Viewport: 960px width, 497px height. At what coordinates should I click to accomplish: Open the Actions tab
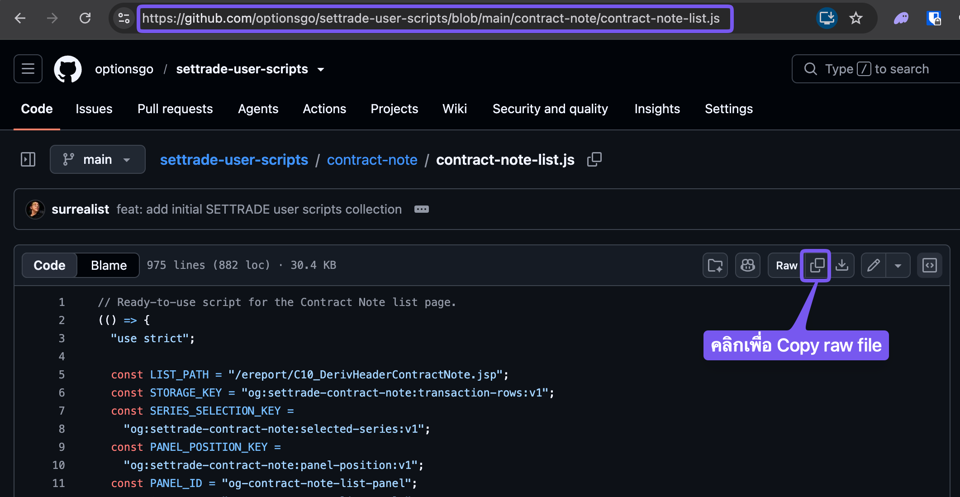(324, 109)
